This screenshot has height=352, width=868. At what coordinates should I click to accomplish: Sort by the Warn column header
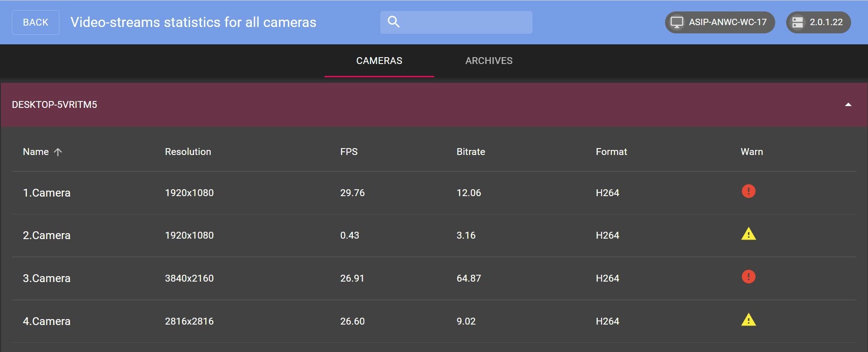click(751, 152)
